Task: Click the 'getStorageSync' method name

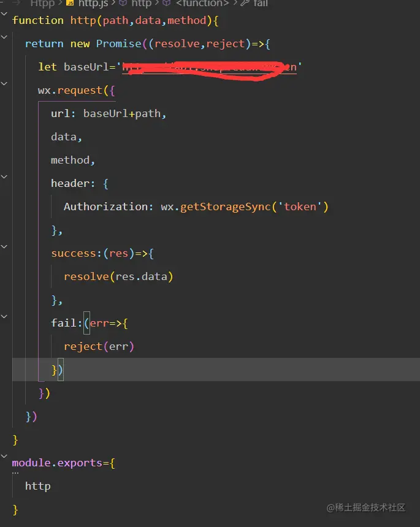Action: (225, 207)
